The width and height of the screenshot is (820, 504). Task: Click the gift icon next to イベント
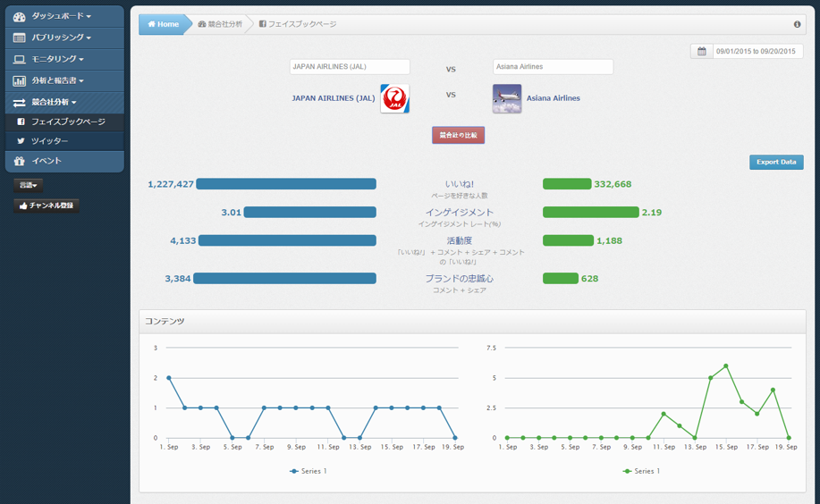pyautogui.click(x=20, y=161)
